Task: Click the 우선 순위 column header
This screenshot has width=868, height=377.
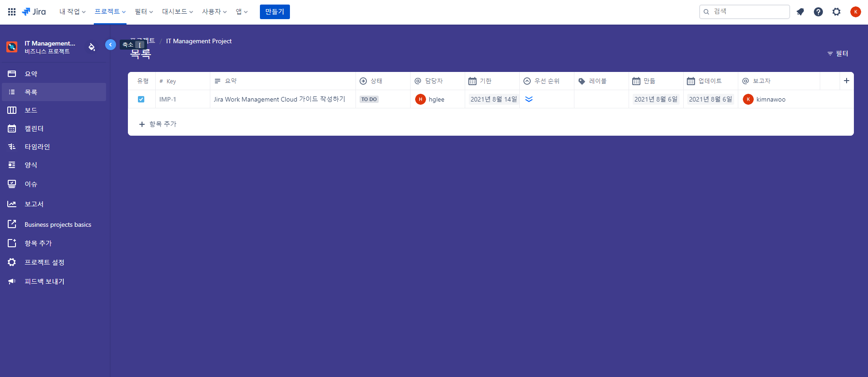Action: pyautogui.click(x=547, y=81)
